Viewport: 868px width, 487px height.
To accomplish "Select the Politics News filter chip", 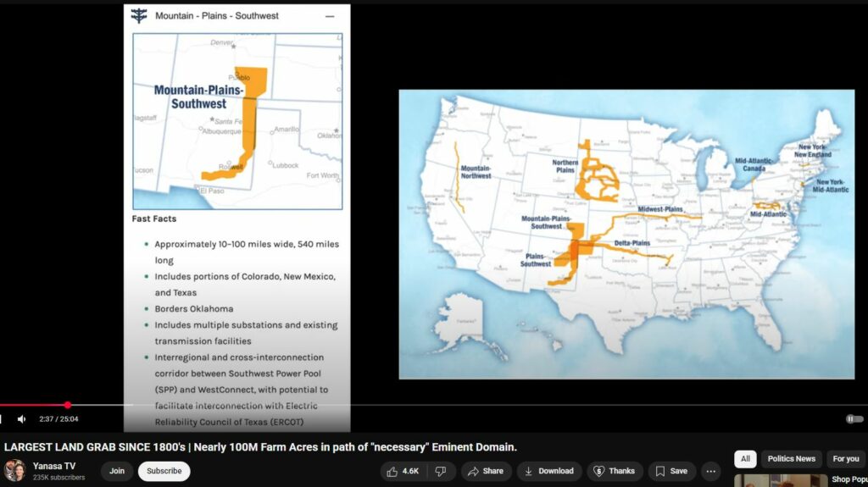I will [791, 459].
